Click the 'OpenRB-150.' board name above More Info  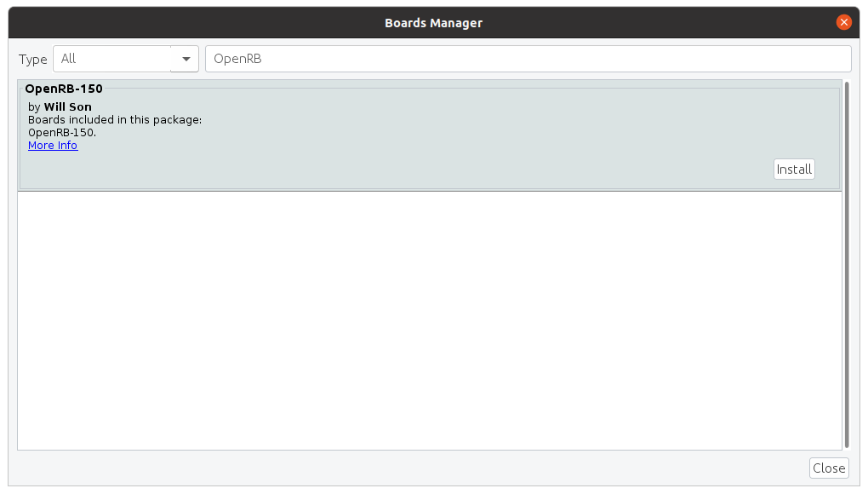(62, 133)
